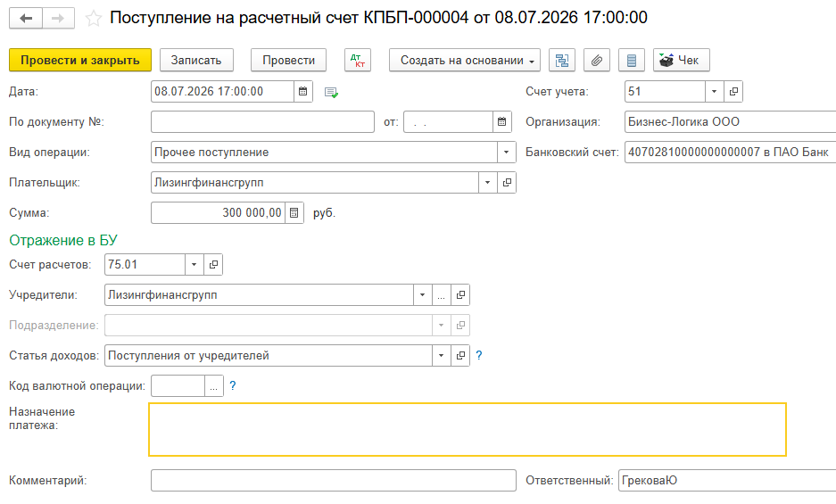
Task: Expand the disabled Подразделение dropdown
Action: click(441, 326)
